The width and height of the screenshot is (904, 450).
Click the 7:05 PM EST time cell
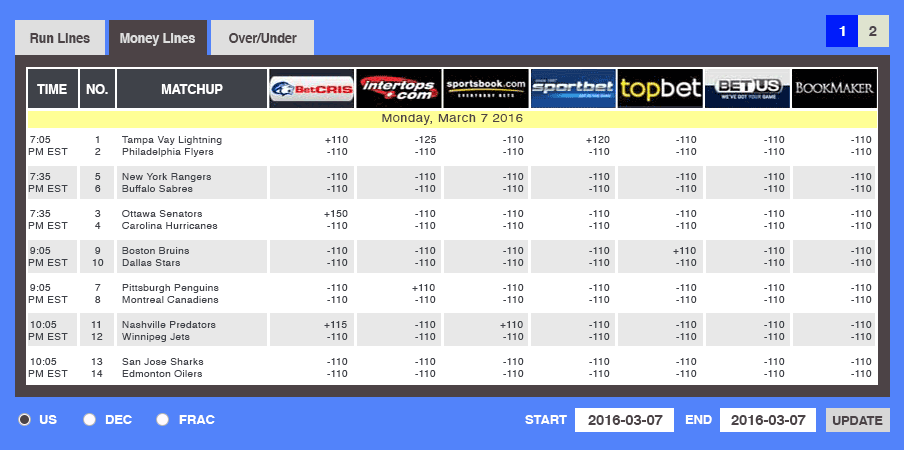[x=48, y=146]
